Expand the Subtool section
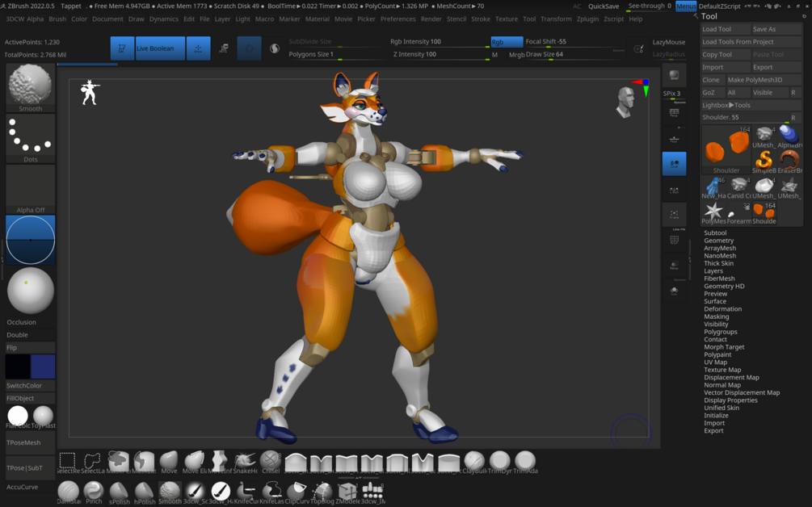 (x=715, y=233)
